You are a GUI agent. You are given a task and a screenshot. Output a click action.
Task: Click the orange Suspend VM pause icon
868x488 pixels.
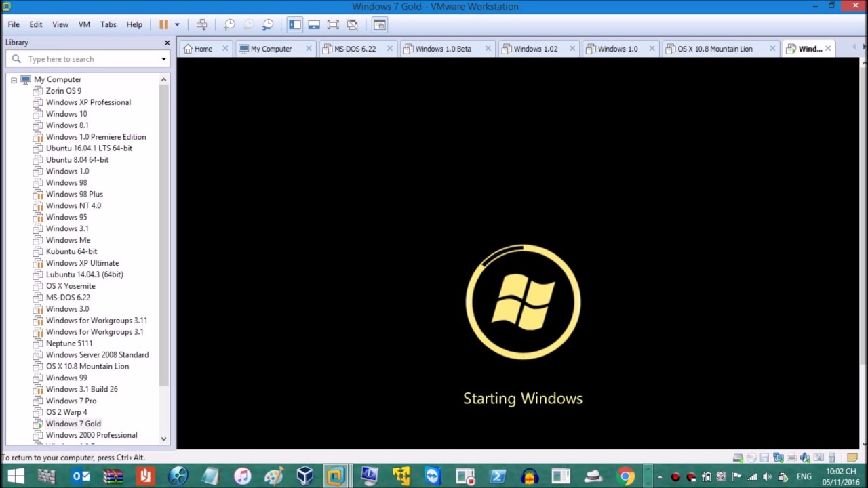(163, 24)
